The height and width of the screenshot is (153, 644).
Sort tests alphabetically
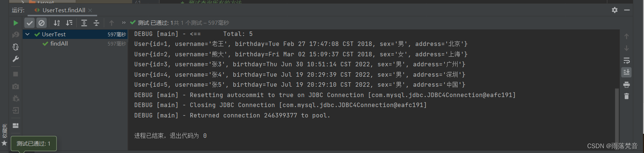57,23
